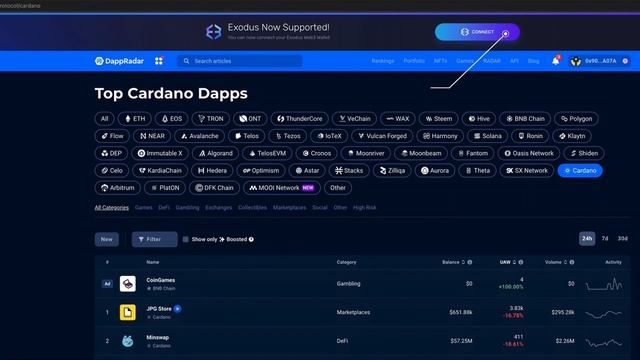Select the Avalanche chain filter

tap(200, 136)
